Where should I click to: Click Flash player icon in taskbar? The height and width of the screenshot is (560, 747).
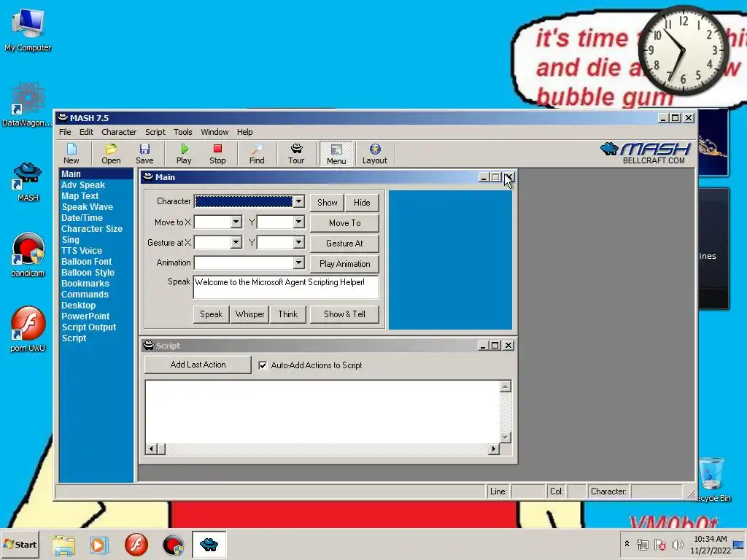pyautogui.click(x=136, y=544)
